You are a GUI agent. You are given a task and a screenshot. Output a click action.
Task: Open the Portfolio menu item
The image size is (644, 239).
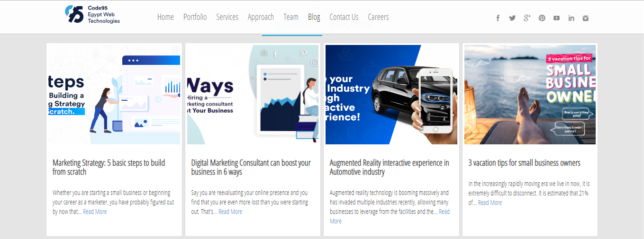(195, 17)
